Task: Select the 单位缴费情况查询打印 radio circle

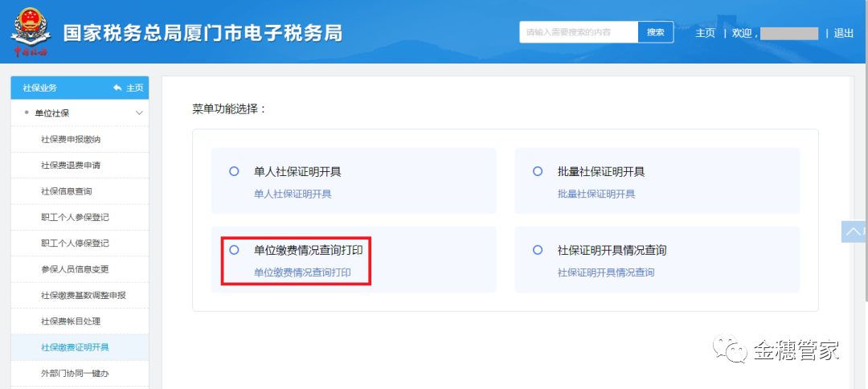Action: 234,250
